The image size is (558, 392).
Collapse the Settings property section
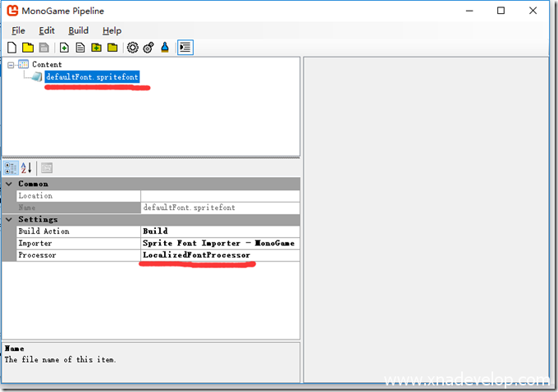9,220
